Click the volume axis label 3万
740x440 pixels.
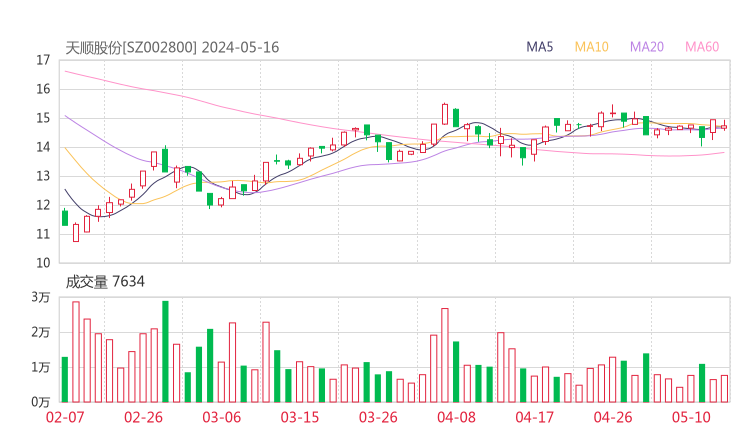pyautogui.click(x=41, y=297)
